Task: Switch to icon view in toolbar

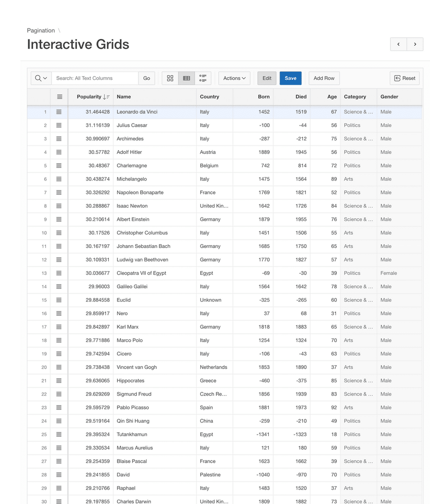Action: tap(170, 78)
